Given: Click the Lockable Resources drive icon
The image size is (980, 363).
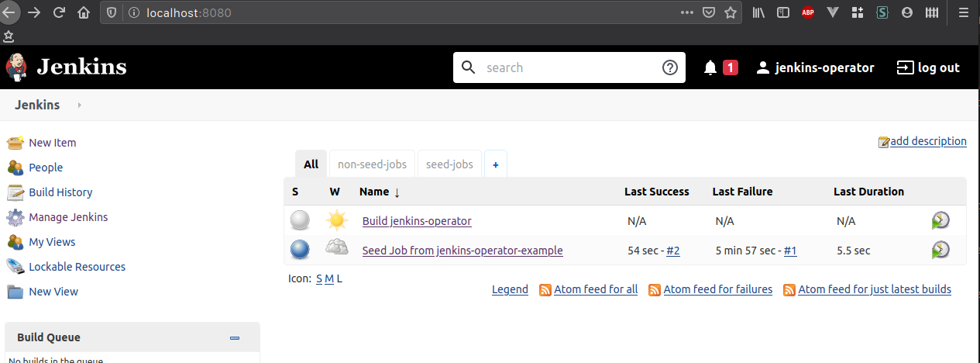Looking at the screenshot, I should (15, 267).
